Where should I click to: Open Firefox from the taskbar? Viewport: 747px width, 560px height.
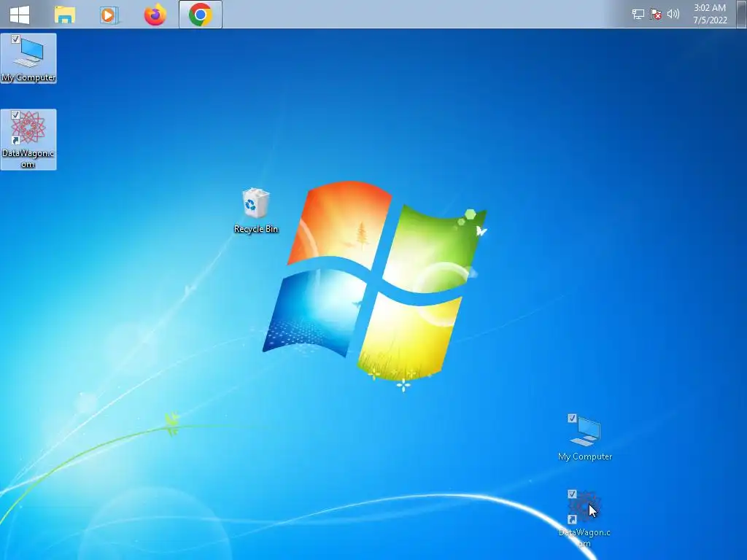(155, 15)
